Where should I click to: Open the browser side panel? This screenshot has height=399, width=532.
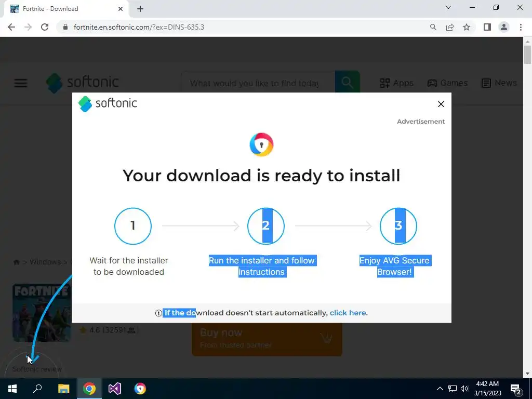(x=487, y=27)
